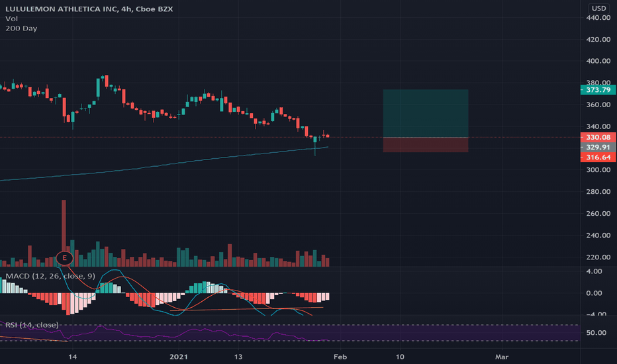This screenshot has width=617, height=364.
Task: Click the 316.64 stop price label
Action: (x=598, y=157)
